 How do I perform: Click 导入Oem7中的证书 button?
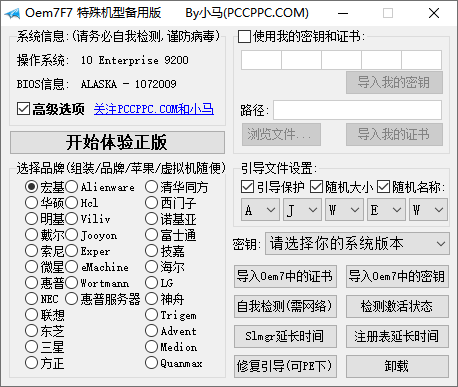pos(285,276)
